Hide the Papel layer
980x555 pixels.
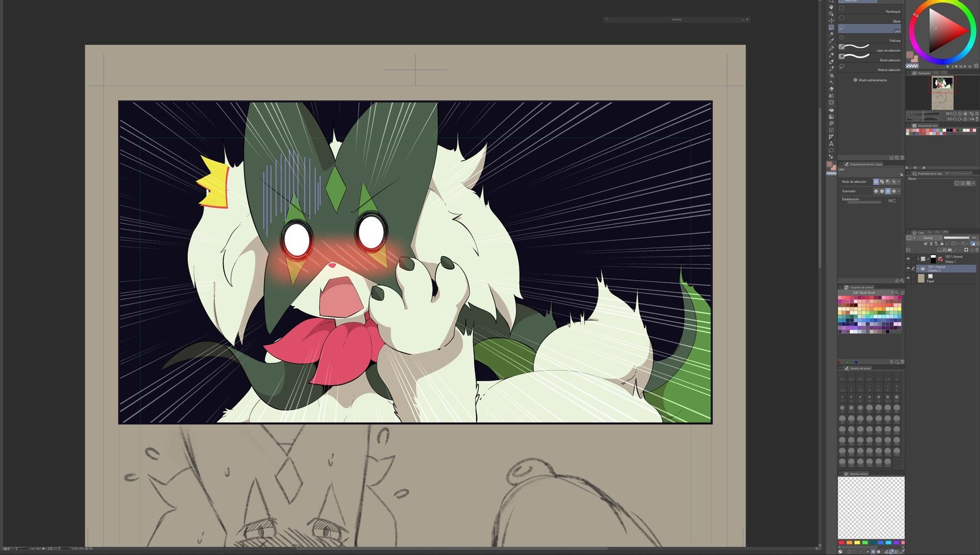(908, 278)
